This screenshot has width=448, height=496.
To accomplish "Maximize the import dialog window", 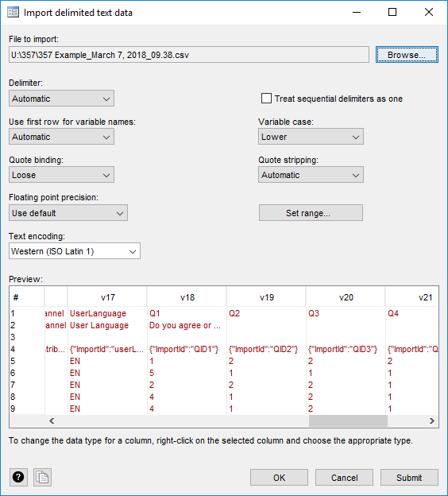I will [392, 13].
